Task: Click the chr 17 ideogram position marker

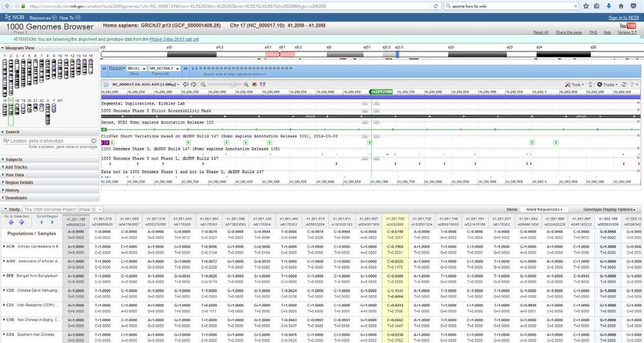Action: 397,54
